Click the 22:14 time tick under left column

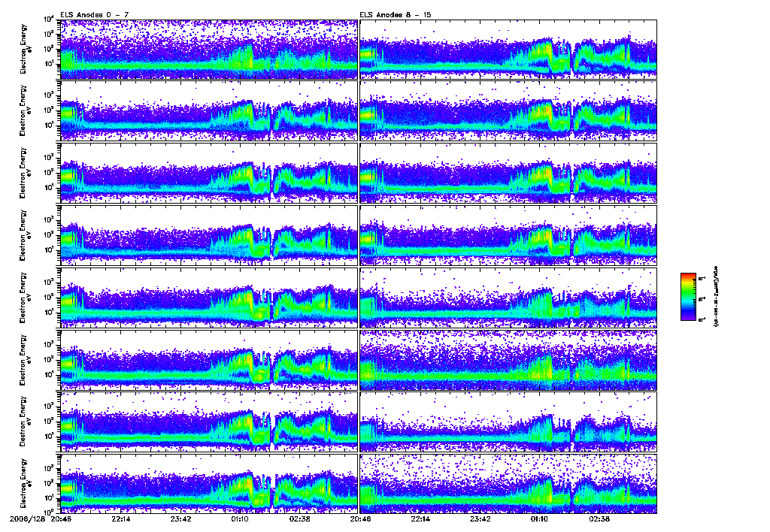click(121, 519)
